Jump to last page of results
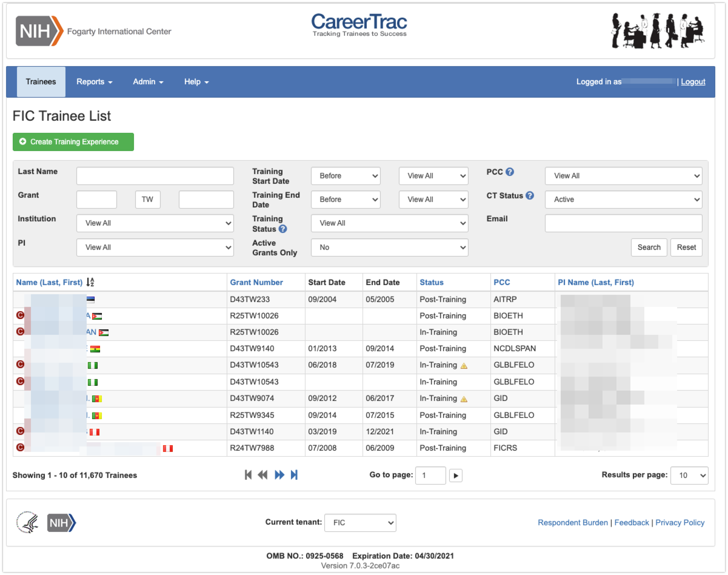This screenshot has width=728, height=575. click(x=294, y=475)
